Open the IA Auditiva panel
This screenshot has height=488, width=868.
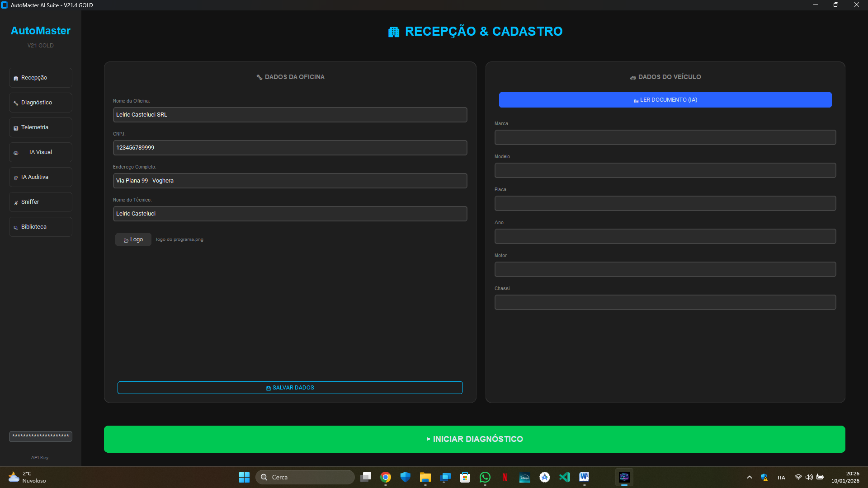40,177
